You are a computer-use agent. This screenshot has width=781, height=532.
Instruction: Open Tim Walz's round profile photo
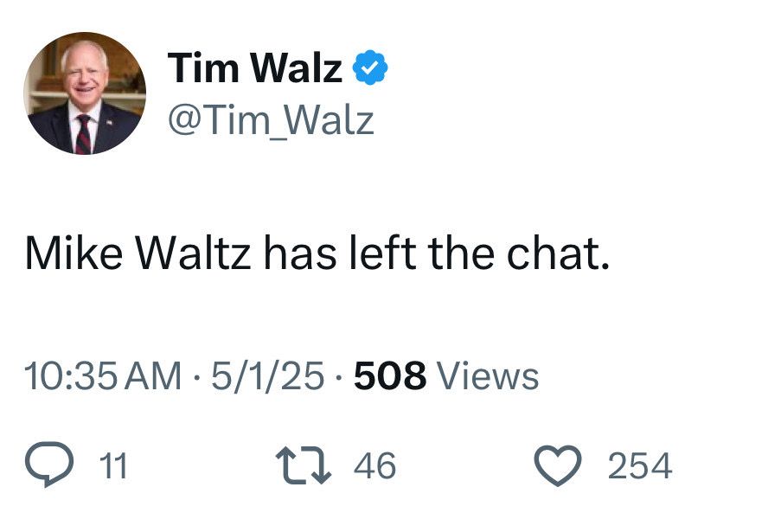85,93
